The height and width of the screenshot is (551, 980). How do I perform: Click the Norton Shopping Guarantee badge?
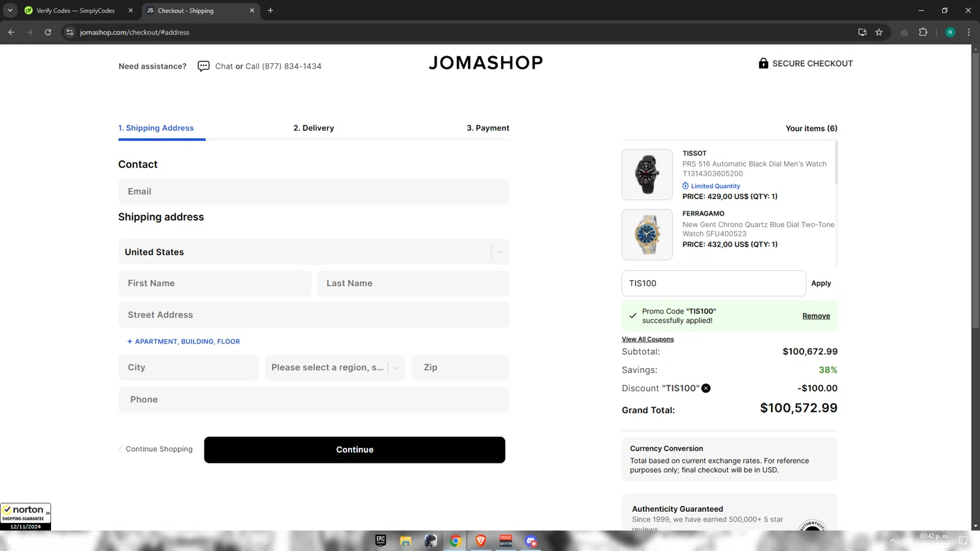point(25,516)
